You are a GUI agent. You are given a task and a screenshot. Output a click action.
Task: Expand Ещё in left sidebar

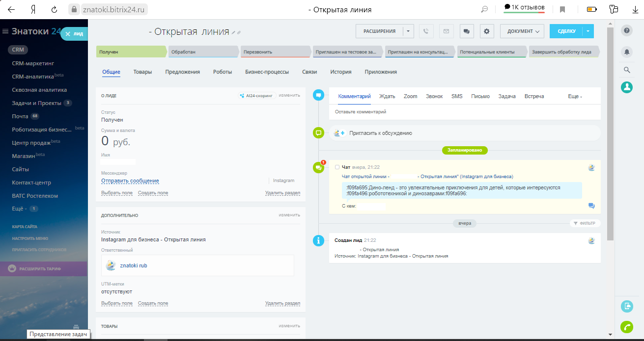point(19,209)
